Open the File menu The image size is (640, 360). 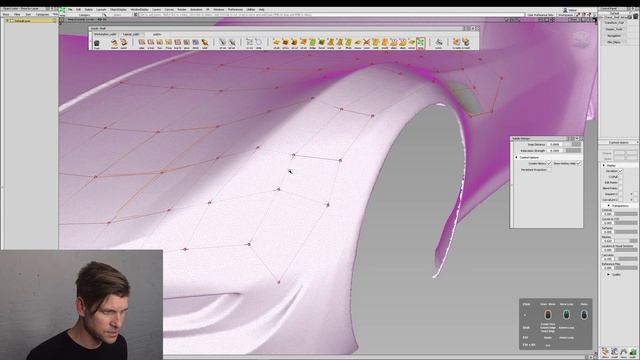coord(70,9)
